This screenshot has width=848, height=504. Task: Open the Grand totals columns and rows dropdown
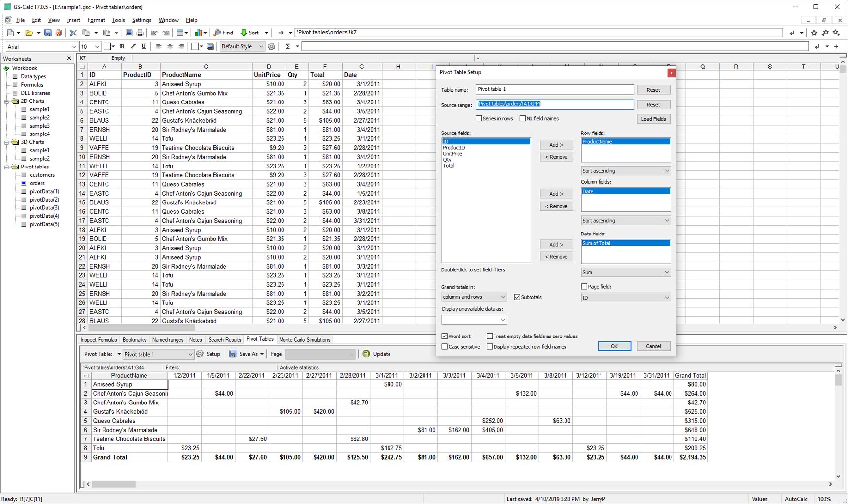[x=474, y=297]
